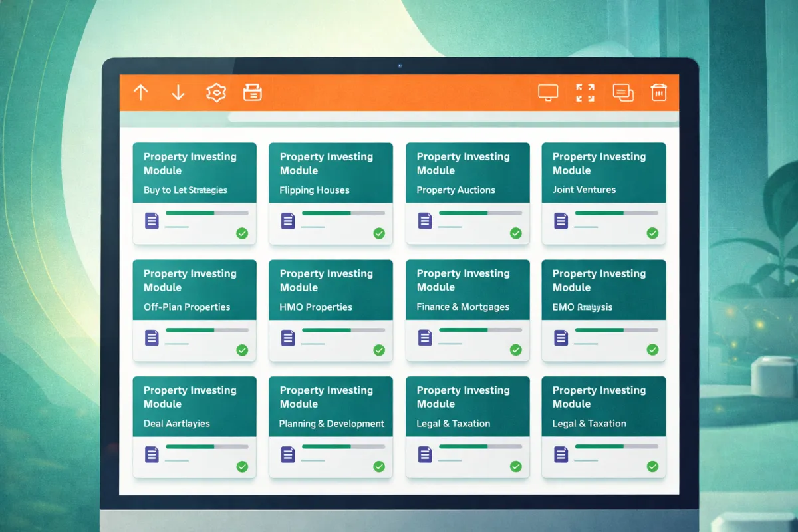Click progress bar on Property Auctions card
798x532 pixels.
480,213
